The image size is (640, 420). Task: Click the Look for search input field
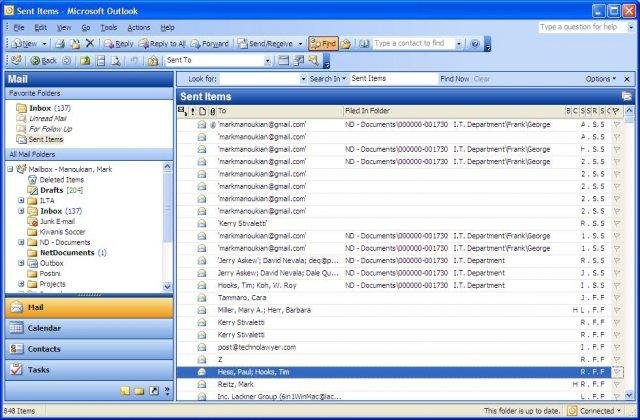point(260,79)
